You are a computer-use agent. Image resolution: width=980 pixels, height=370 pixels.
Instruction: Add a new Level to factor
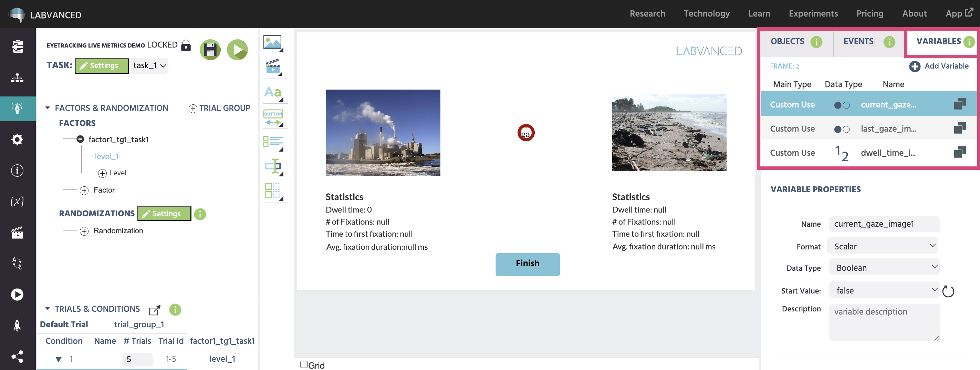(x=112, y=173)
